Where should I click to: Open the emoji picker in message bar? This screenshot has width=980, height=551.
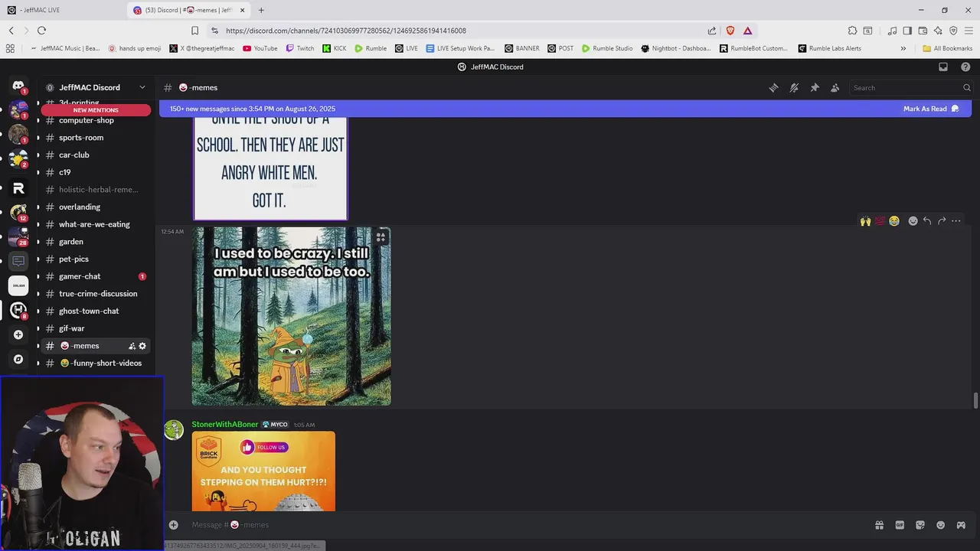pyautogui.click(x=941, y=525)
